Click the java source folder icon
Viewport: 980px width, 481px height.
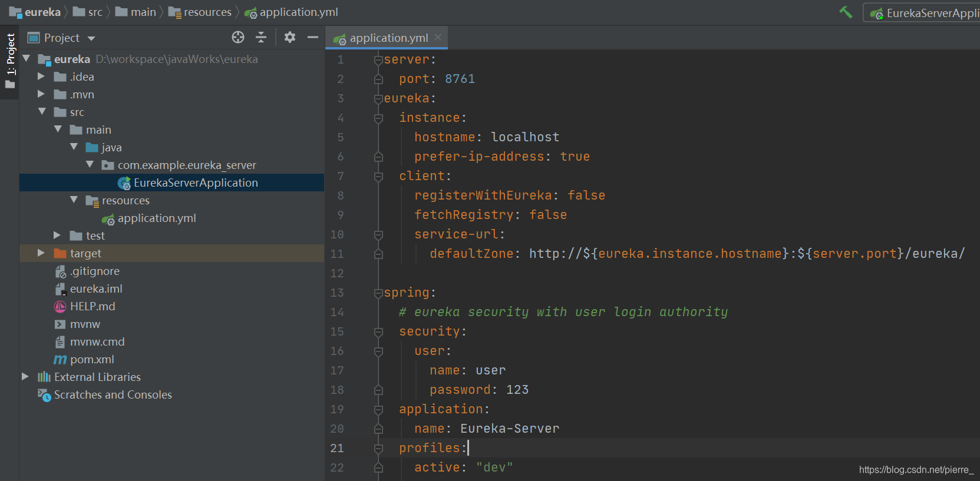91,147
